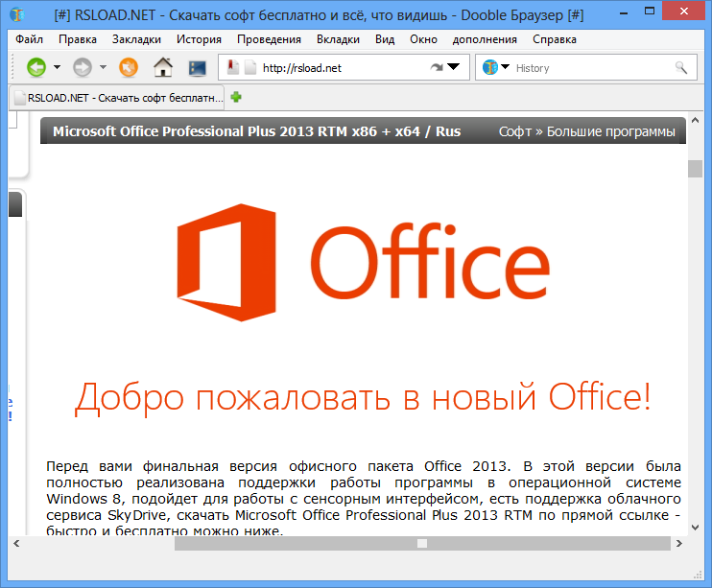Expand the address bar URL dropdown

[453, 67]
